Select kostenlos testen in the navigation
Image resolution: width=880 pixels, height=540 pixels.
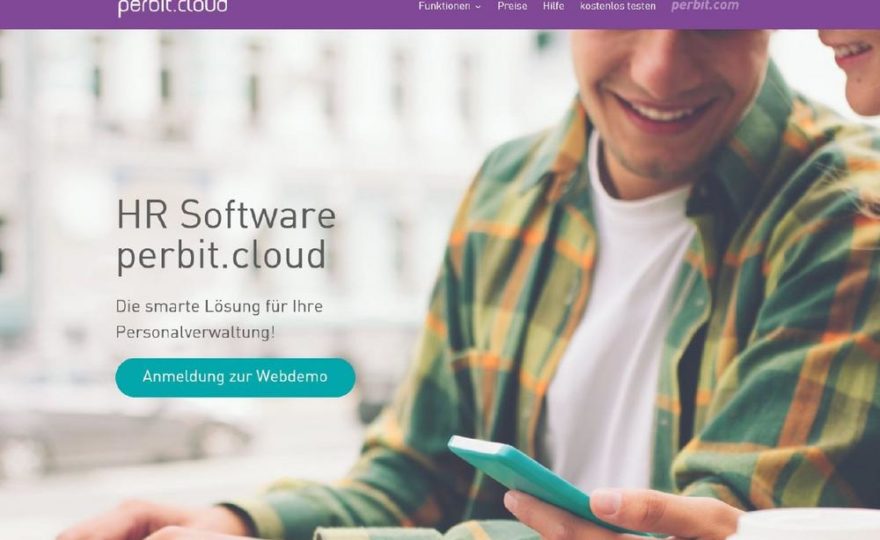617,6
